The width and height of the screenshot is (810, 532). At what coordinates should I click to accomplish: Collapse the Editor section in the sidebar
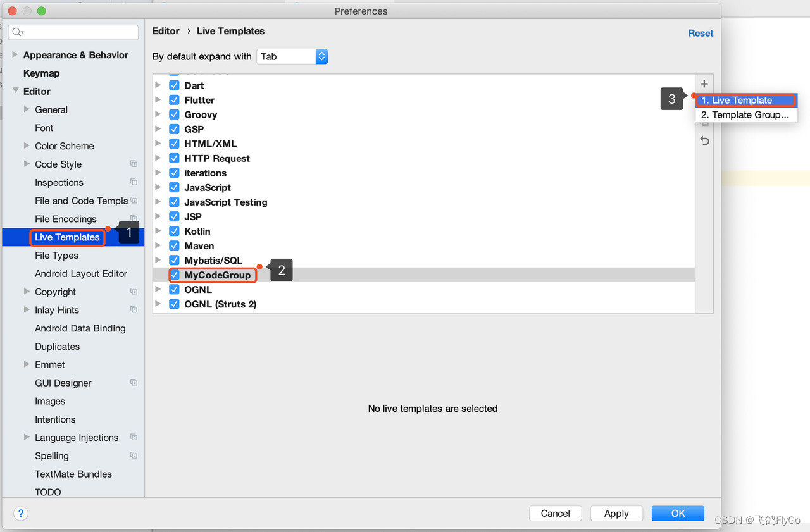tap(15, 91)
